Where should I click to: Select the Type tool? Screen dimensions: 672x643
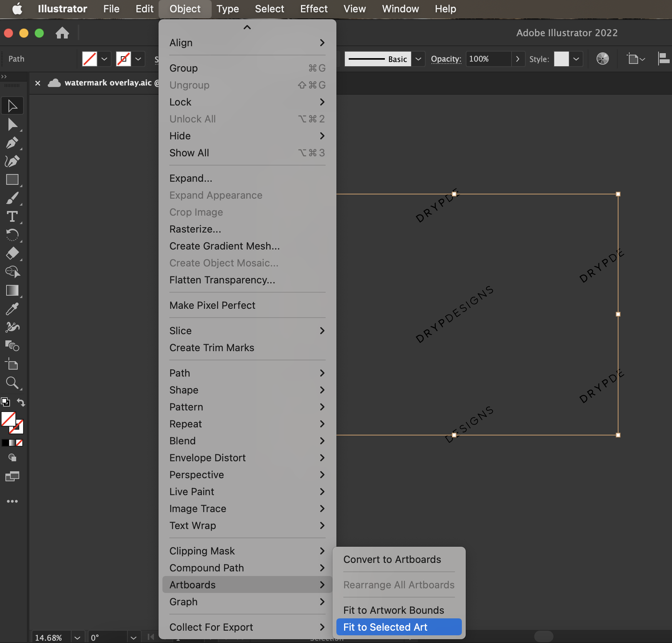click(x=12, y=217)
